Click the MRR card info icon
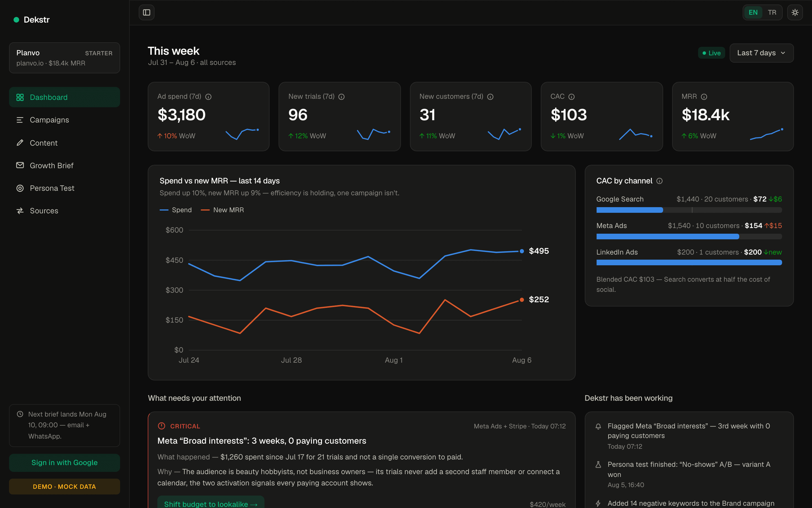This screenshot has height=508, width=812. click(704, 97)
